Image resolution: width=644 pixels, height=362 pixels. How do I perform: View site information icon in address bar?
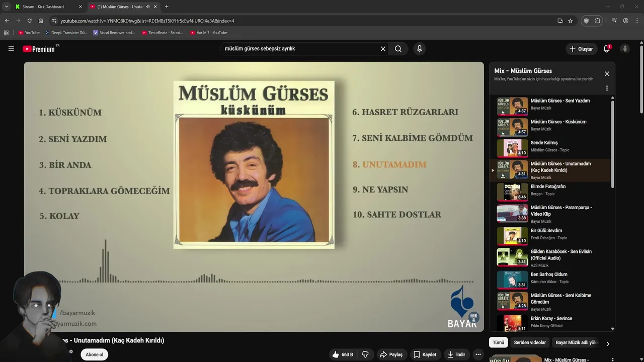coord(54,21)
